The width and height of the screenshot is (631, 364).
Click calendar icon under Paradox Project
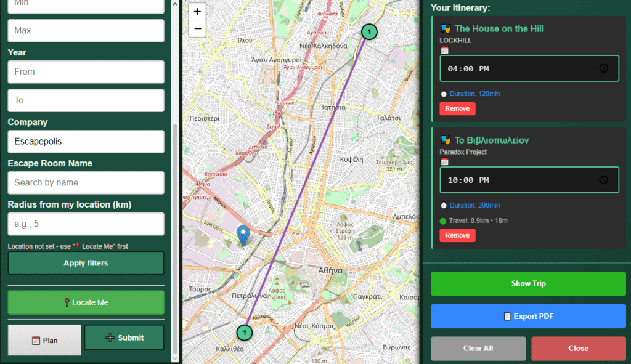(x=444, y=161)
